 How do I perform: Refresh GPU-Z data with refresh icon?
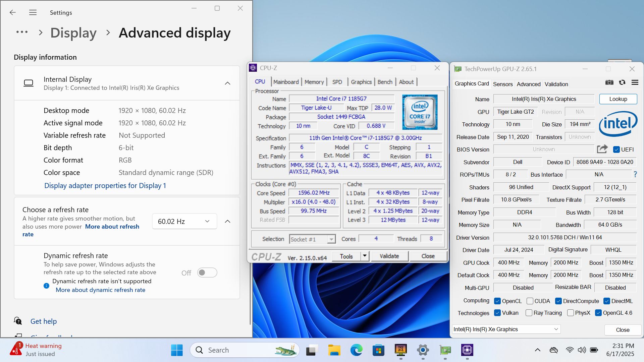[x=622, y=82]
